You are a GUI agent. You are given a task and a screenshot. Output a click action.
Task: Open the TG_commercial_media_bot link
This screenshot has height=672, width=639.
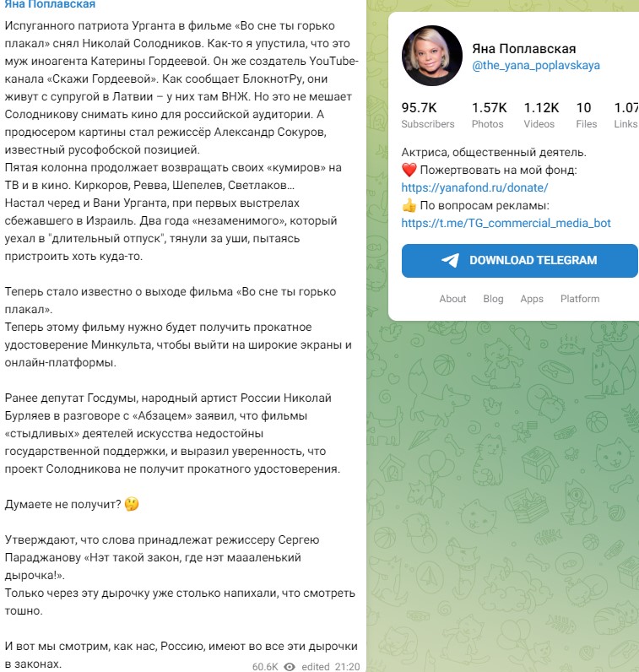[506, 223]
